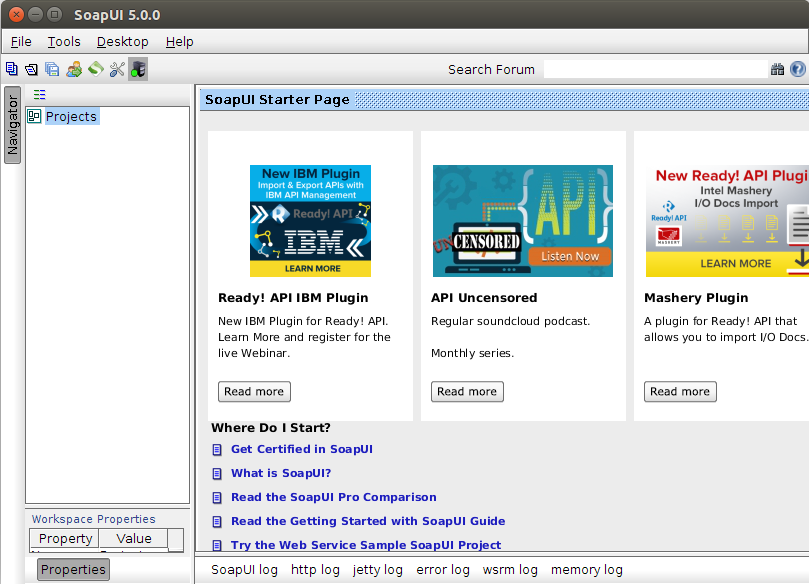Toggle the proxy server icon in toolbar
This screenshot has height=584, width=809.
(x=138, y=69)
